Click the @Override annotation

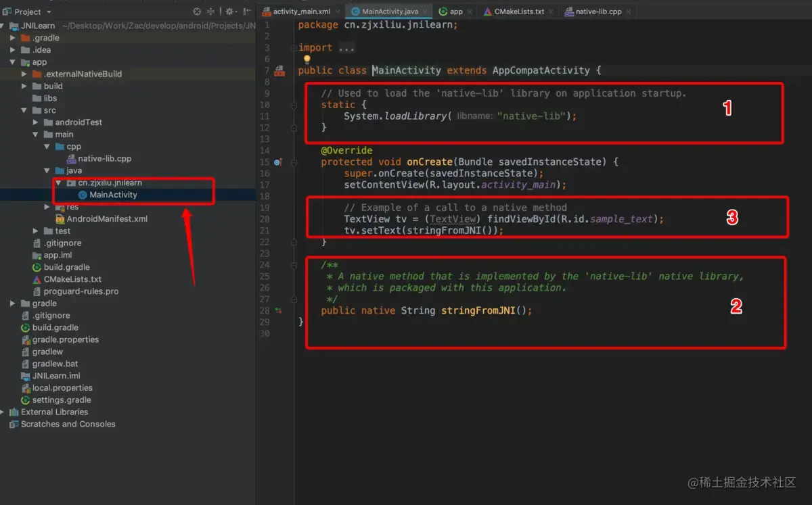346,151
